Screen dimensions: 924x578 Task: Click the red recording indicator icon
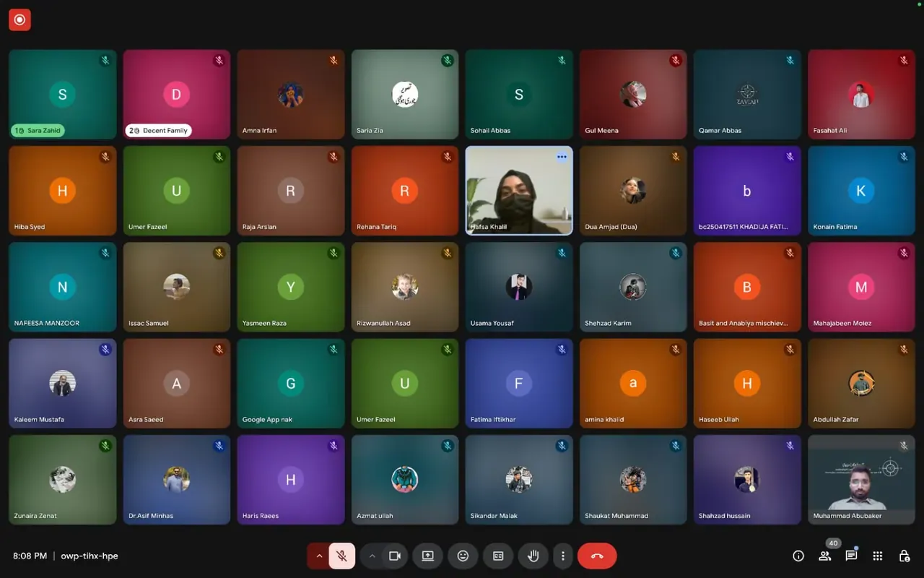click(19, 20)
